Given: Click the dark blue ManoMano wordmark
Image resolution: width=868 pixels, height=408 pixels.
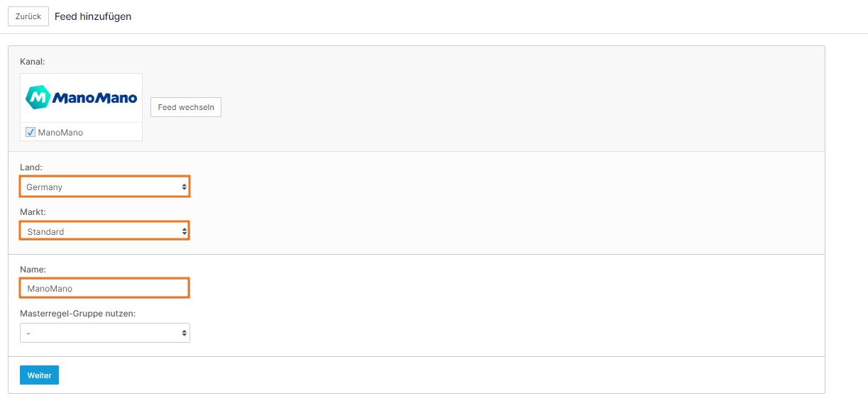Looking at the screenshot, I should (94, 98).
